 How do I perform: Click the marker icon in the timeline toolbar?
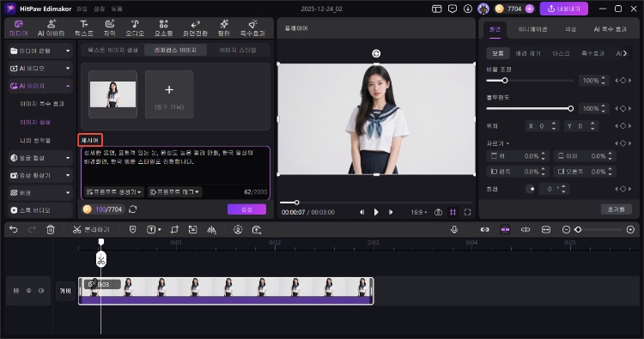click(x=132, y=229)
